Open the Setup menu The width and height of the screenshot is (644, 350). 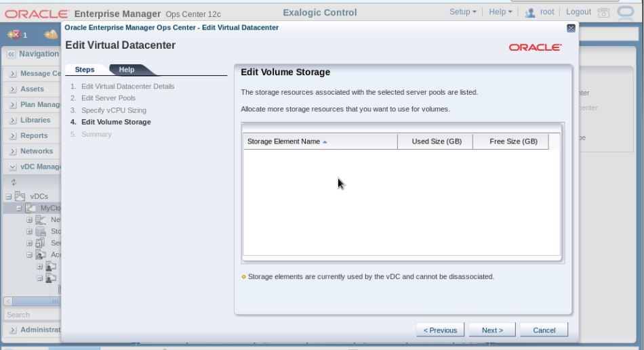click(x=462, y=12)
